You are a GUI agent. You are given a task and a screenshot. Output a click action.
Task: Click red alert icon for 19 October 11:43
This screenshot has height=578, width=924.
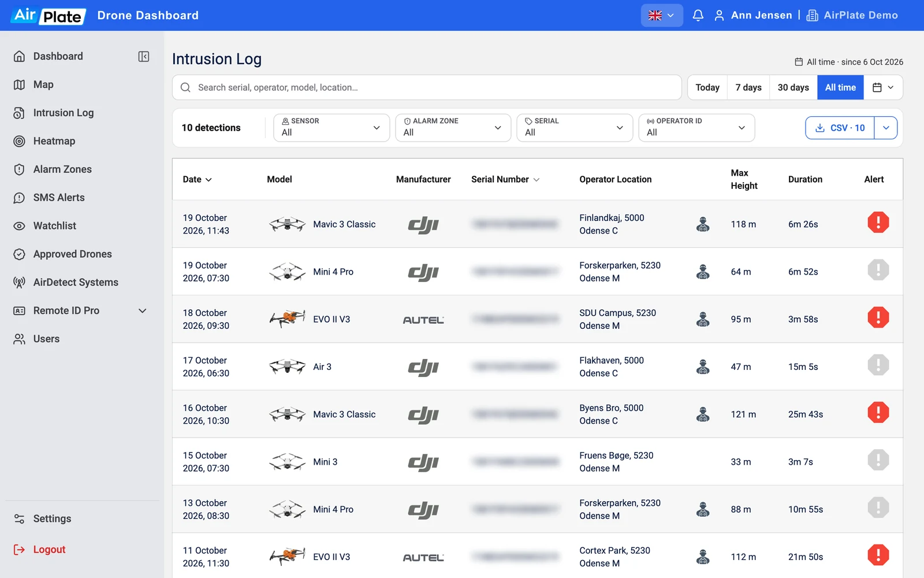click(x=878, y=223)
